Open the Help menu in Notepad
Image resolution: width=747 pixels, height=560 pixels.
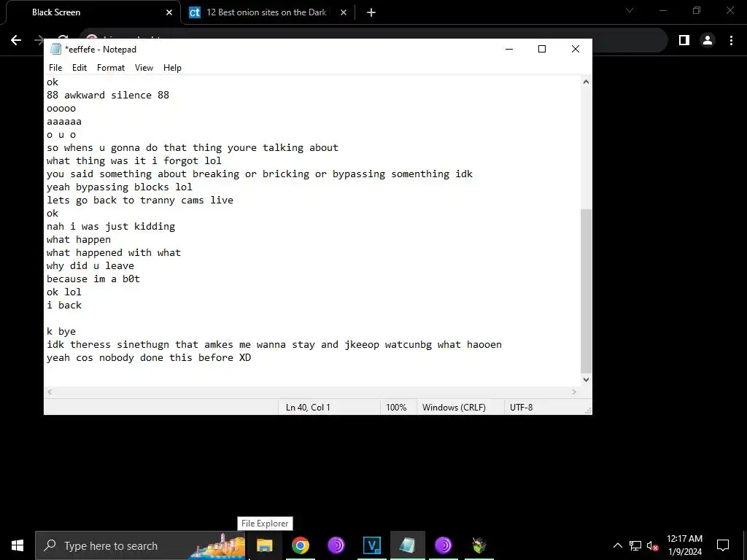coord(172,68)
